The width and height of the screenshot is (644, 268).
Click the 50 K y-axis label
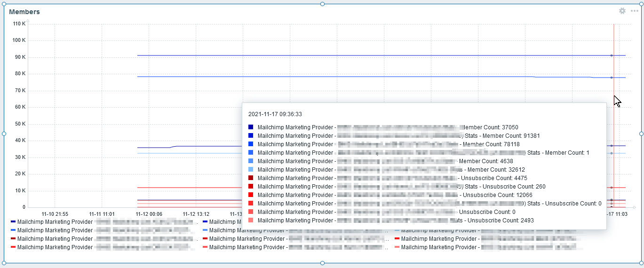click(21, 124)
